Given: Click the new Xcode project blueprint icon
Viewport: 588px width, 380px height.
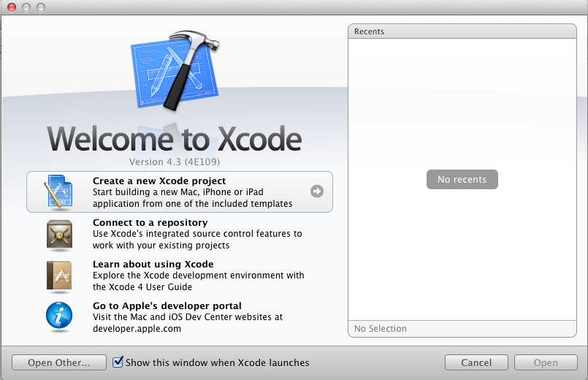Looking at the screenshot, I should (x=58, y=191).
